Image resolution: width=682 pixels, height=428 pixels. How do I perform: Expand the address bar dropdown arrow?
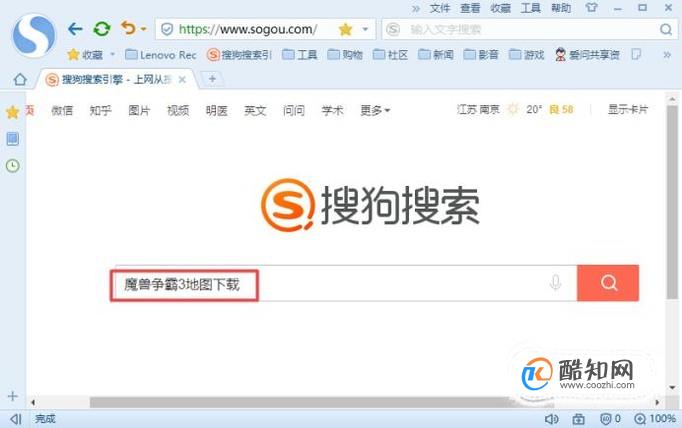pyautogui.click(x=365, y=30)
